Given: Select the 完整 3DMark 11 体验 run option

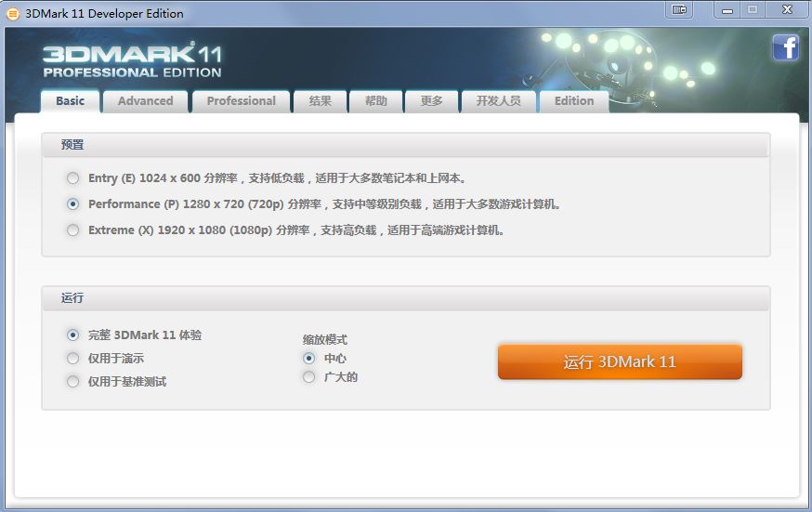Looking at the screenshot, I should 73,335.
